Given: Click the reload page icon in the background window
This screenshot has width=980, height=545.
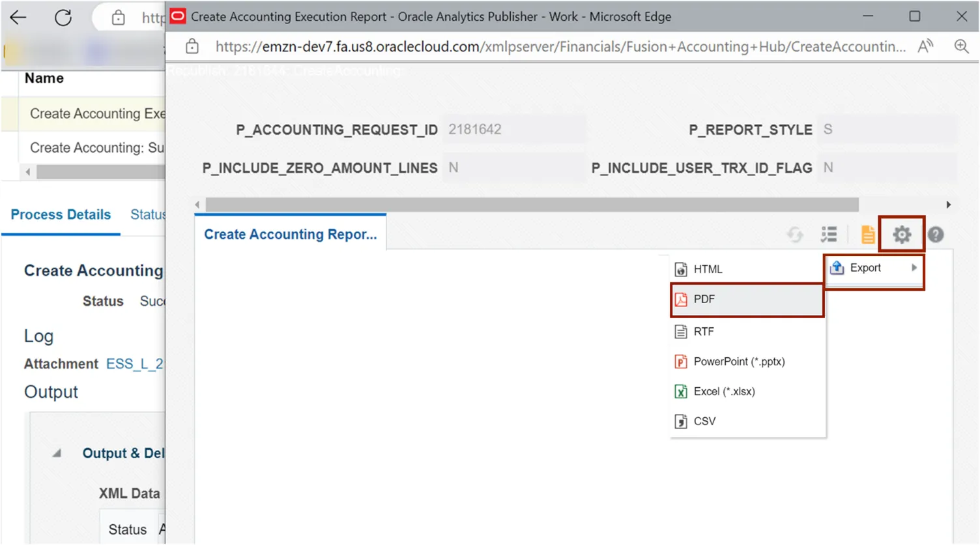Looking at the screenshot, I should pyautogui.click(x=63, y=18).
